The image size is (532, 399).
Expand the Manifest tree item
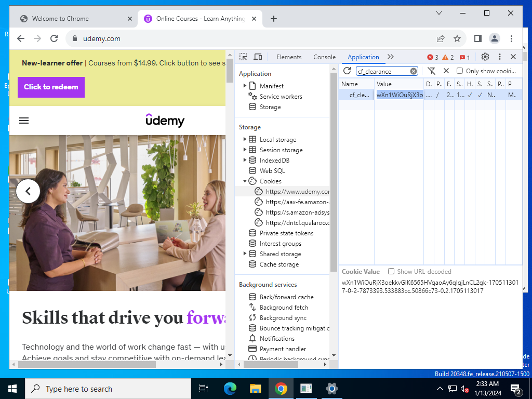[245, 86]
